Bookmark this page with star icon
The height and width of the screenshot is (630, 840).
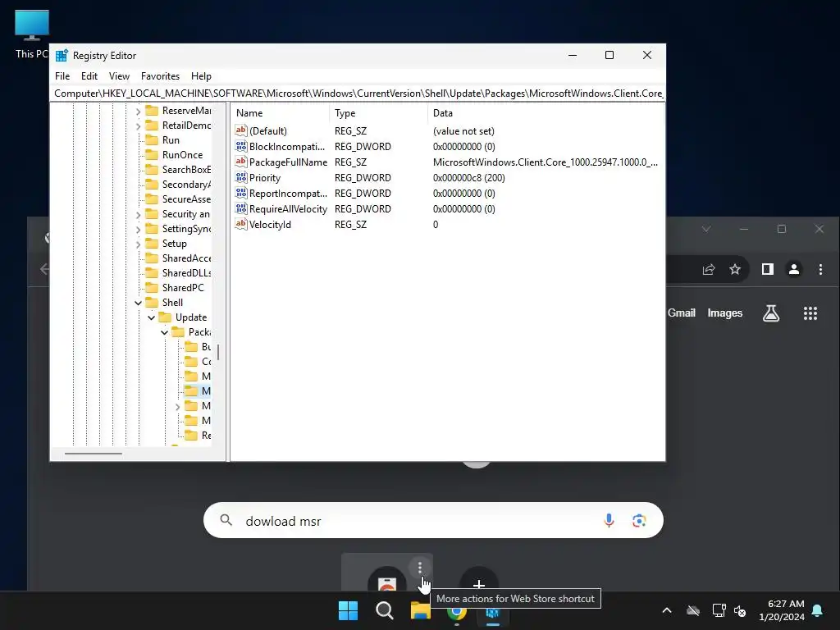tap(735, 269)
